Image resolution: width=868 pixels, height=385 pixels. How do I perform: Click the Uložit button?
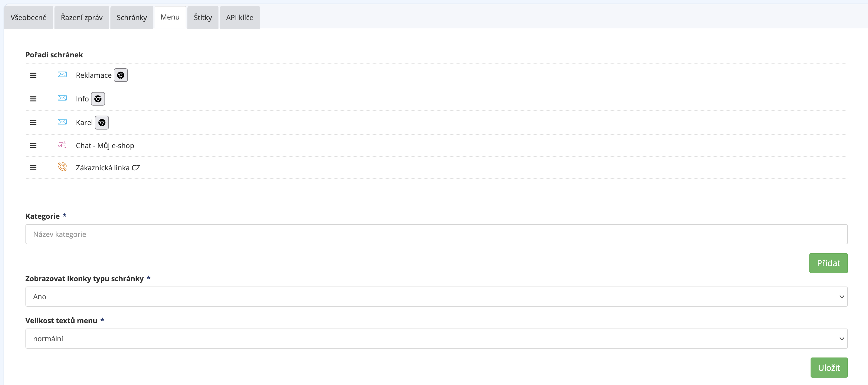[829, 368]
